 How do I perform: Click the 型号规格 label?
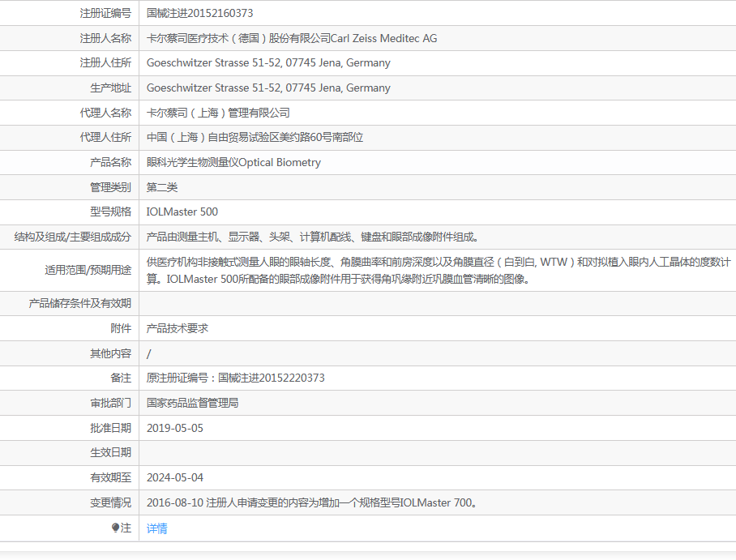coord(111,212)
